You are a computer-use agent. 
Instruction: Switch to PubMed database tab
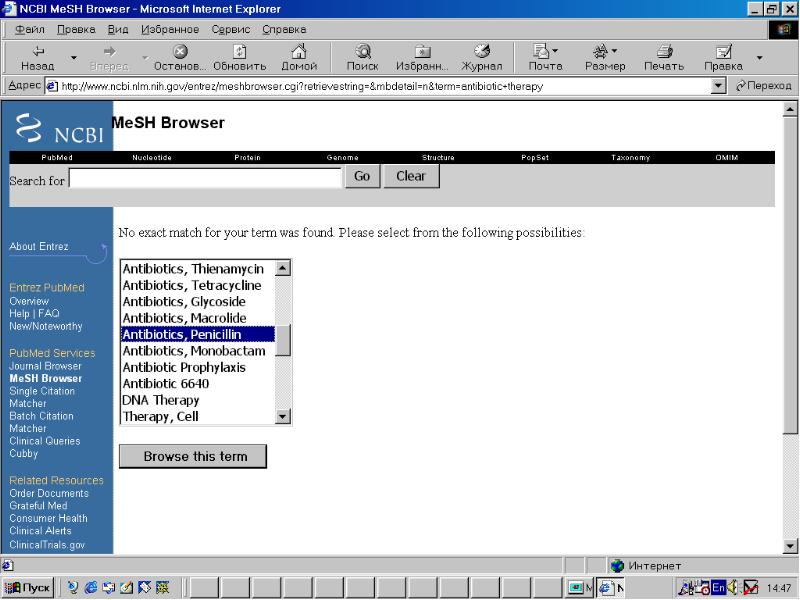coord(57,158)
